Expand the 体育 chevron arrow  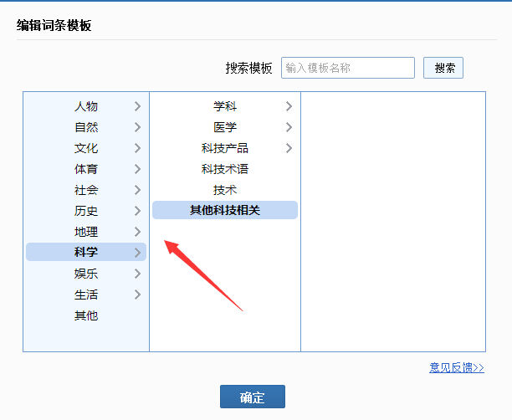[x=137, y=169]
